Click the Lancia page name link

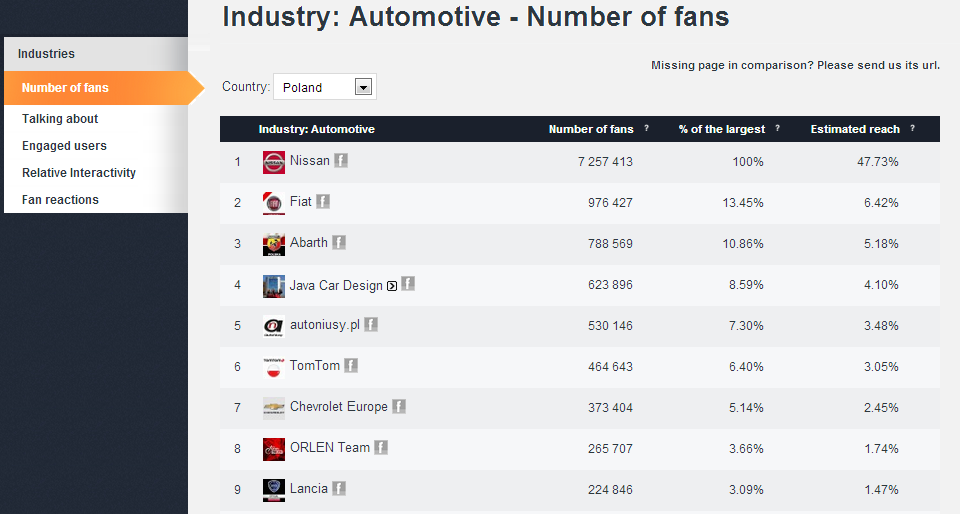308,489
